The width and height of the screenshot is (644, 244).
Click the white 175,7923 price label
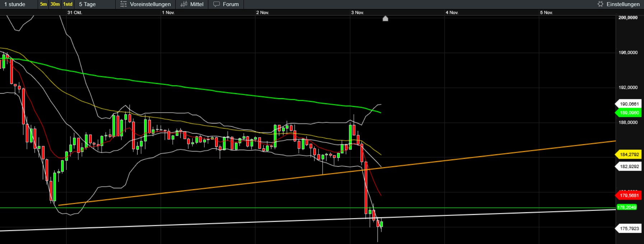coord(629,229)
